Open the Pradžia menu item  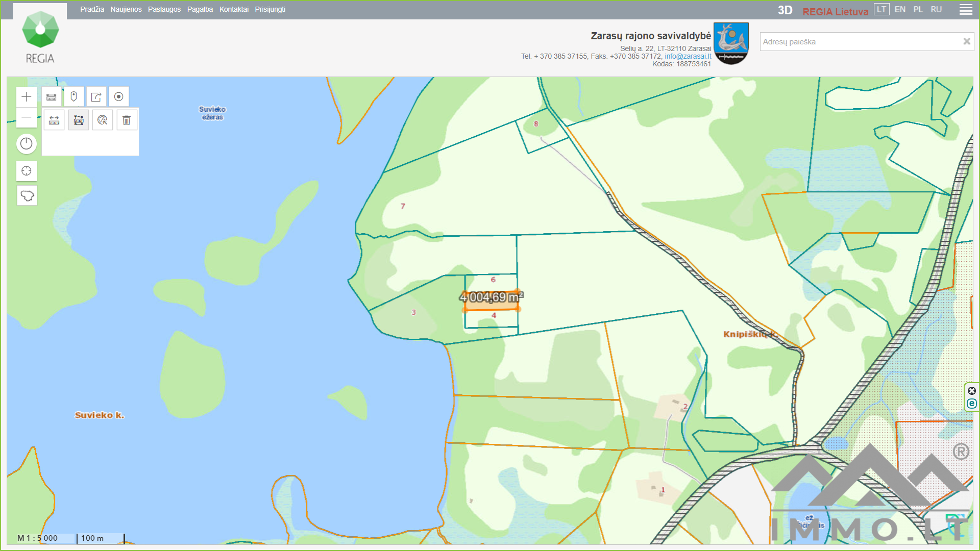tap(92, 9)
